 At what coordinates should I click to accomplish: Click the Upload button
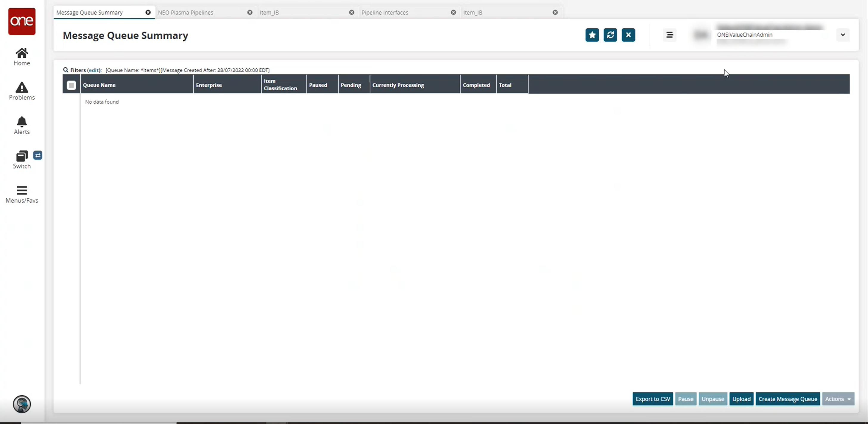[741, 399]
